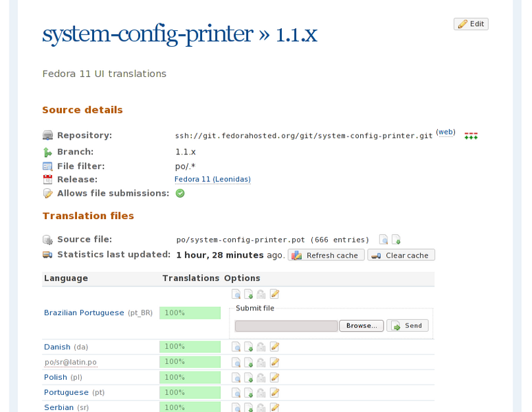This screenshot has width=532, height=412.
Task: Lock the Portuguese (pt) translation file
Action: pos(261,393)
